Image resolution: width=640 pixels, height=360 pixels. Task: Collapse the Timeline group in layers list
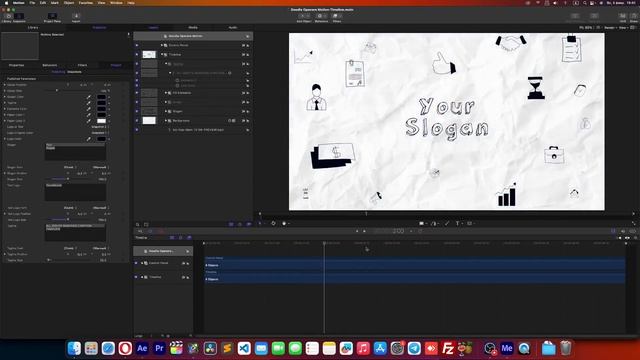162,54
